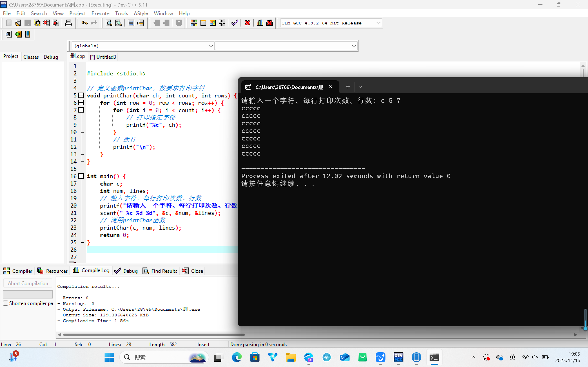Open the console tab dropdown chevron
This screenshot has width=588, height=367.
click(x=360, y=87)
